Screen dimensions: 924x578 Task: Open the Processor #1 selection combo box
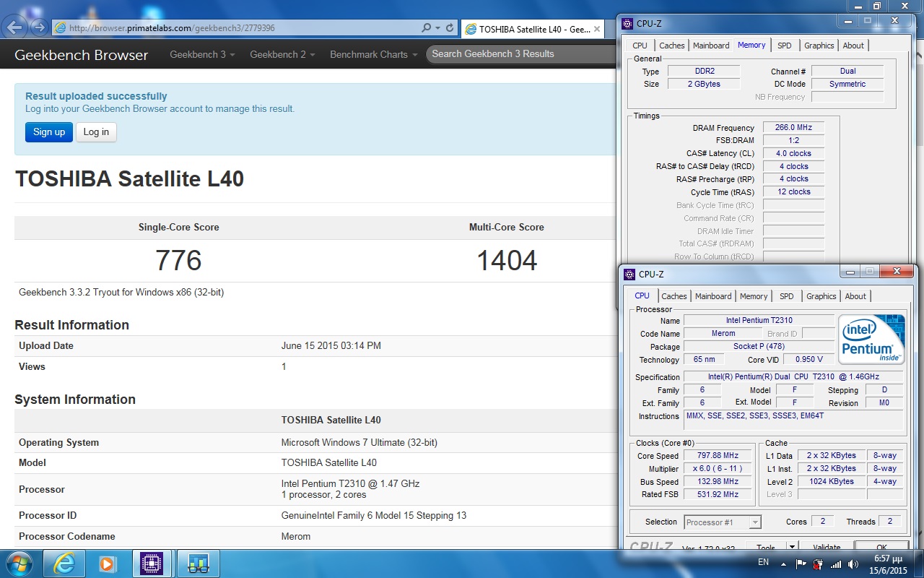(723, 522)
